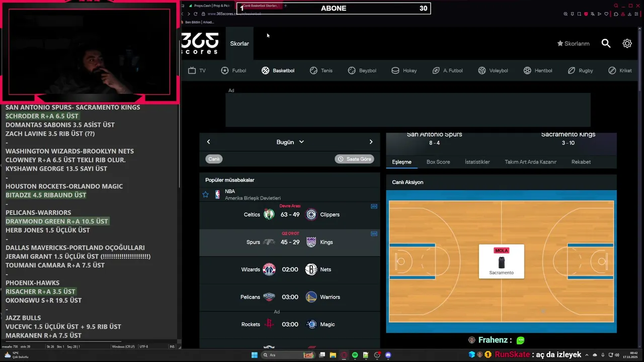Click the 365scores logo
644x362 pixels.
pos(200,43)
